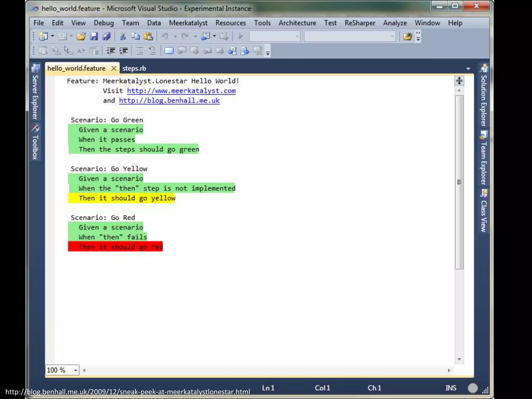Switch to the steps.rb tab
Image resolution: width=532 pixels, height=399 pixels.
click(134, 69)
